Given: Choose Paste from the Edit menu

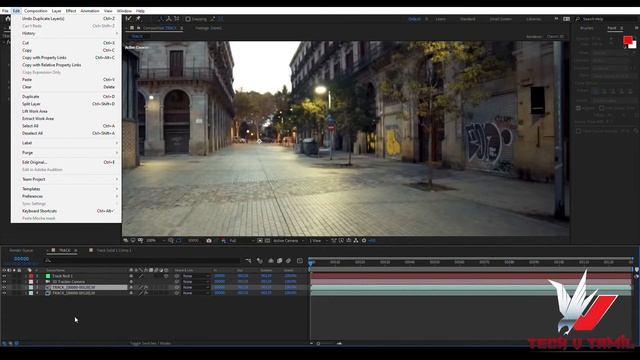Looking at the screenshot, I should (x=66, y=80).
